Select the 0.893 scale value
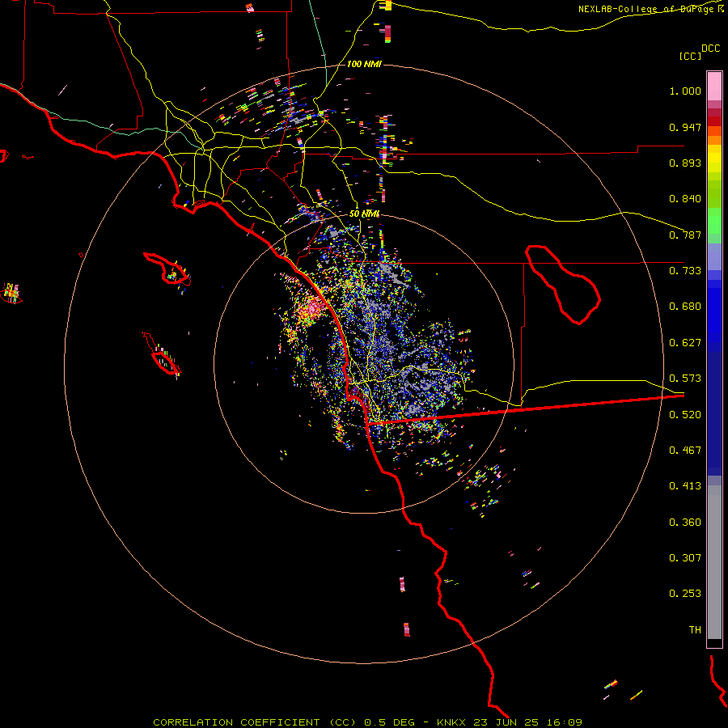Viewport: 728px width, 728px height. [x=685, y=163]
